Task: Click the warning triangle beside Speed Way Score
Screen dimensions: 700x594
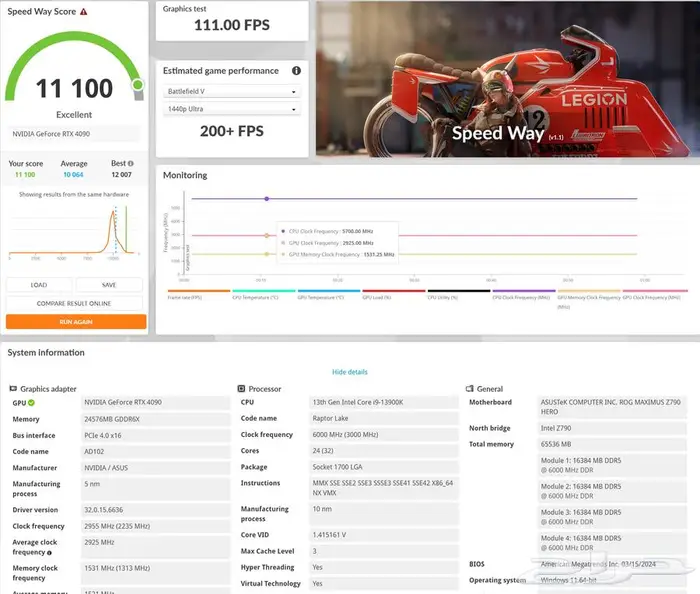Action: pos(83,12)
